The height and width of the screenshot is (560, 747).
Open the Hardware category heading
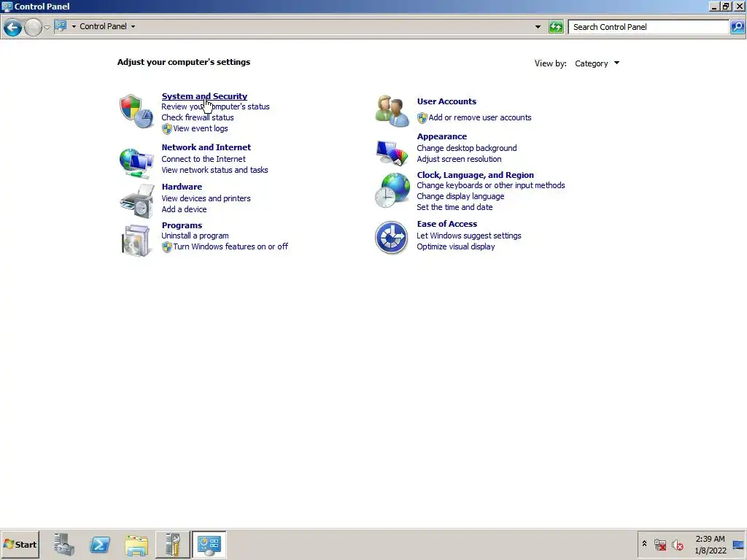tap(182, 187)
